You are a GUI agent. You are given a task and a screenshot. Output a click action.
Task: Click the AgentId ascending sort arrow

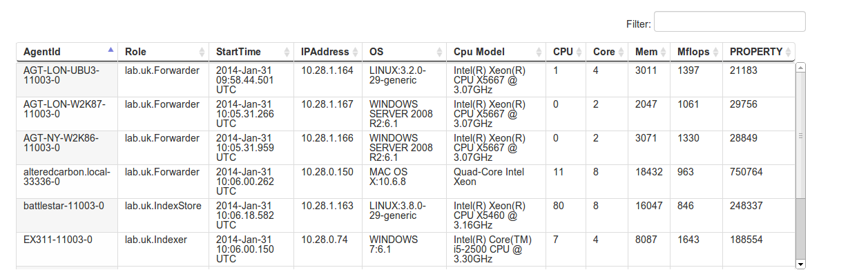pos(110,50)
